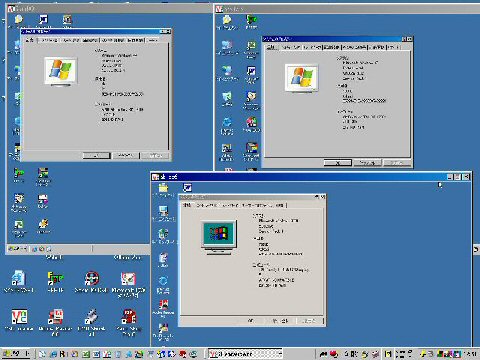480x360 pixels.
Task: Open Recycle Bin icon in bottom VNC desktop
Action: click(163, 258)
